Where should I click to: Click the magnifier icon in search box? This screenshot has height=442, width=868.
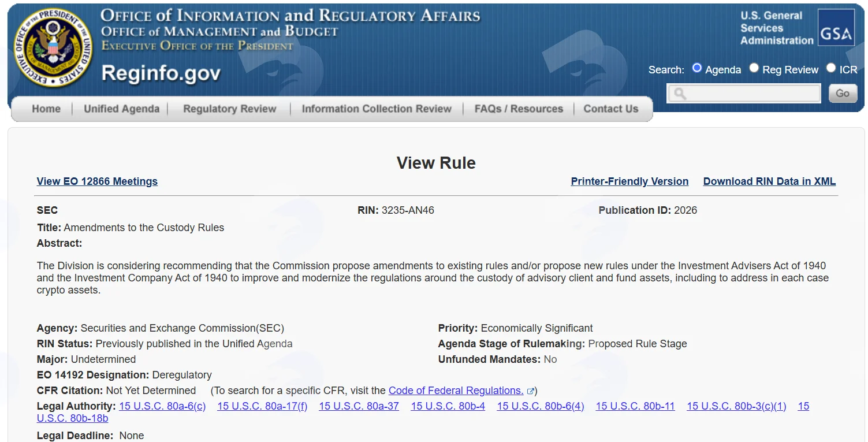[x=680, y=94]
